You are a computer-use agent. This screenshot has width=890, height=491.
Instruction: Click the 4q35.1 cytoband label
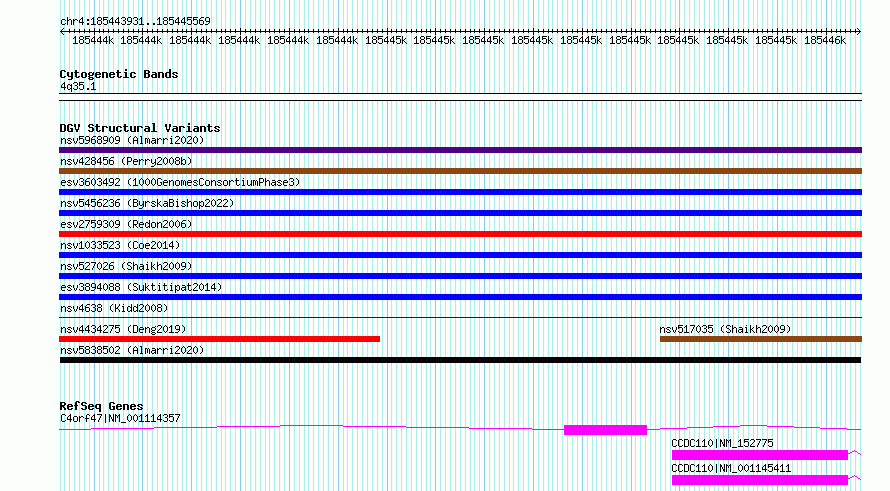pos(78,87)
